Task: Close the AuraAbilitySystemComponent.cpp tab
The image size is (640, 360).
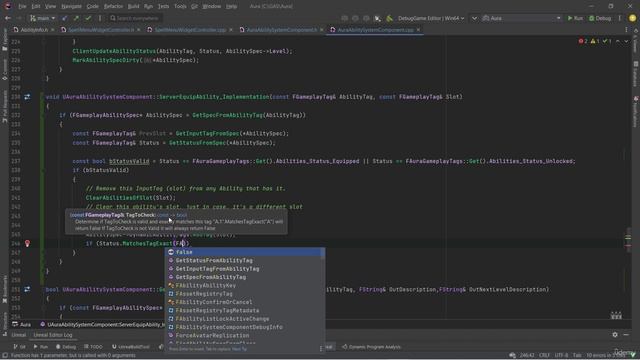Action: click(x=418, y=30)
